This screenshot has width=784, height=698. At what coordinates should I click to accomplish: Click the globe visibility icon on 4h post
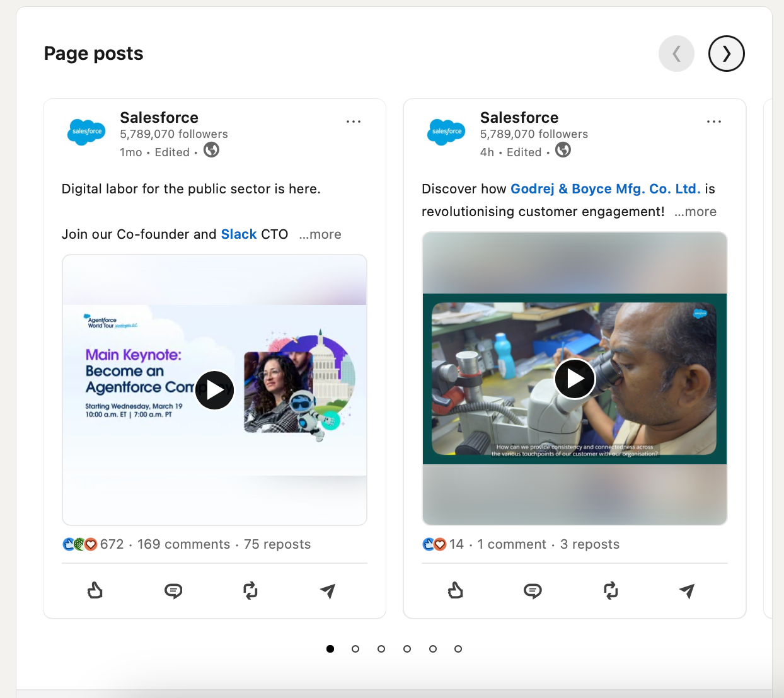click(563, 150)
